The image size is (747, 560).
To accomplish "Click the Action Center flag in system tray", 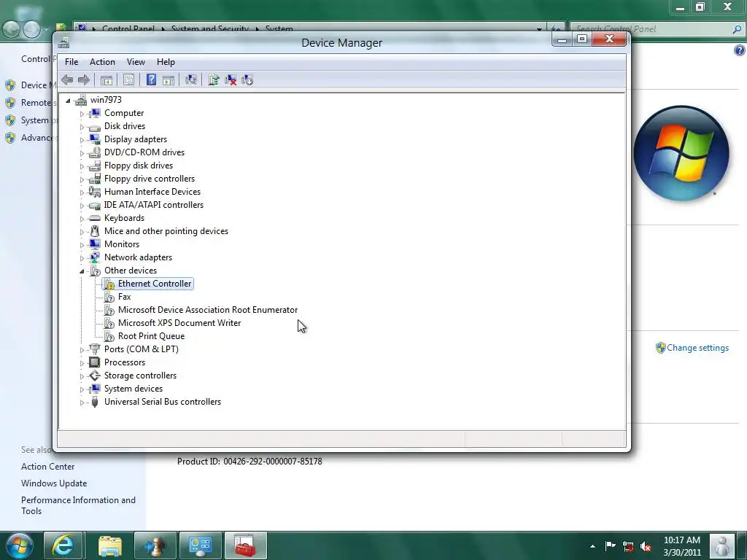I will pyautogui.click(x=610, y=546).
